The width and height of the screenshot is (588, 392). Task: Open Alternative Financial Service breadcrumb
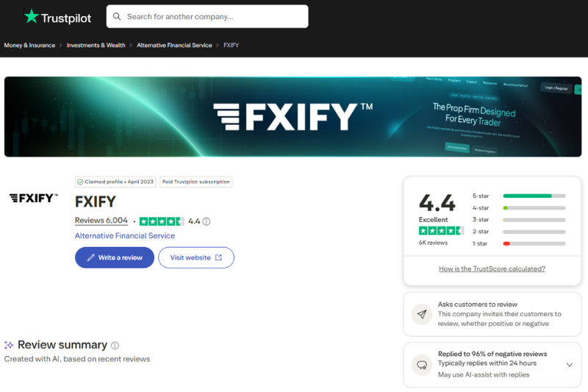pyautogui.click(x=174, y=45)
